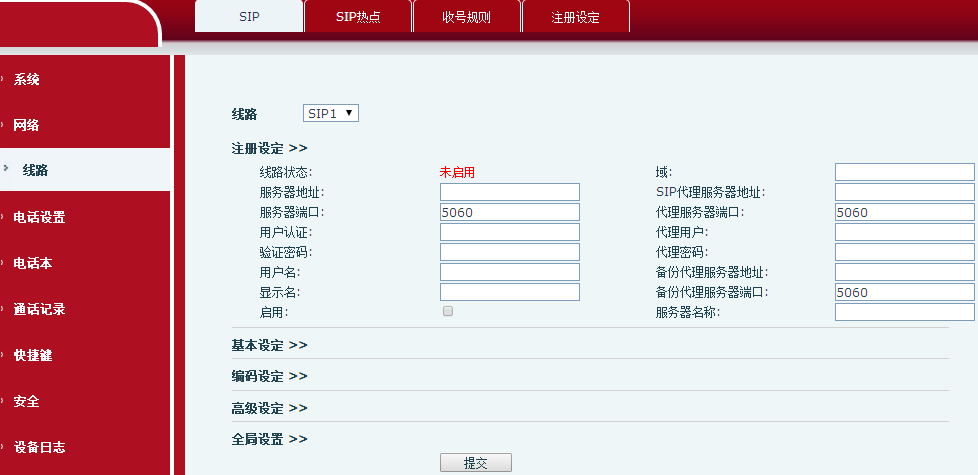Expand the 编码设定 section
Viewport: 978px width, 475px height.
[x=269, y=377]
